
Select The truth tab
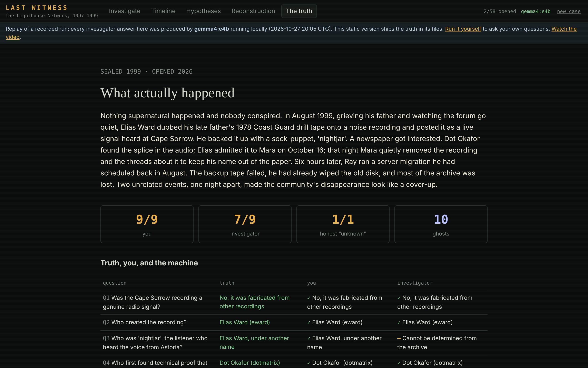point(299,11)
